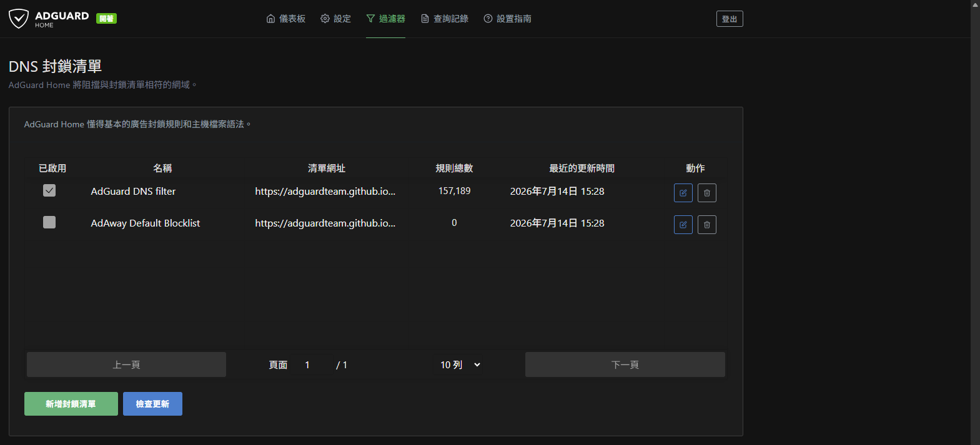Click the vertical scrollbar on the right
The image size is (980, 445).
[x=975, y=222]
